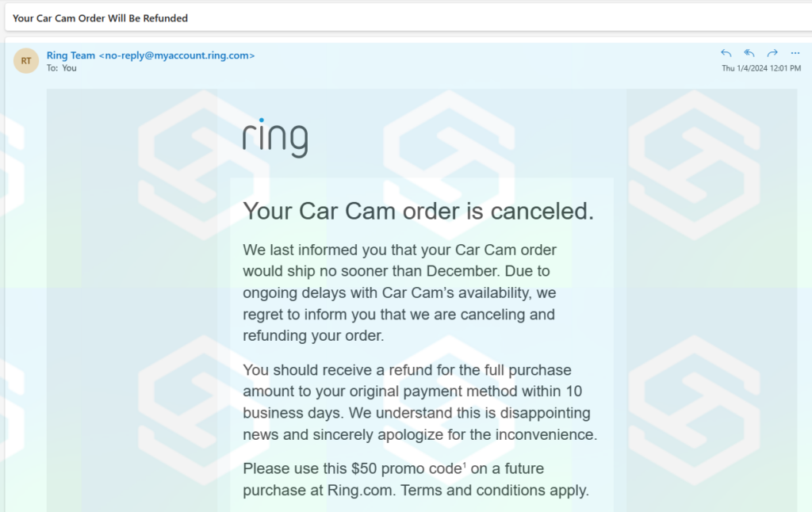Open the More actions ellipsis menu
812x512 pixels.
pyautogui.click(x=795, y=53)
